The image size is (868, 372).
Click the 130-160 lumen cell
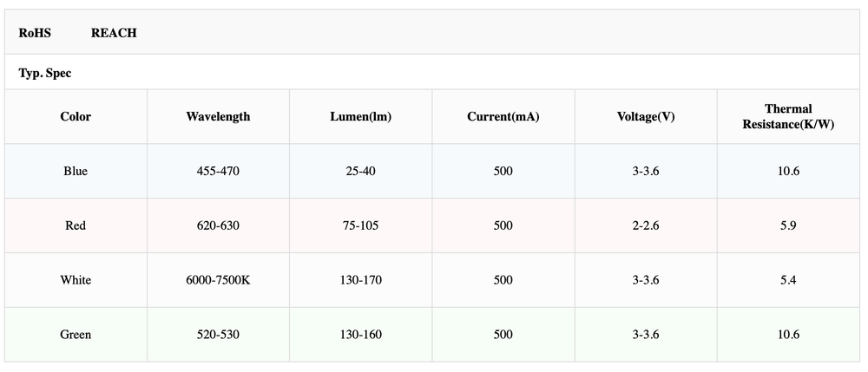361,335
